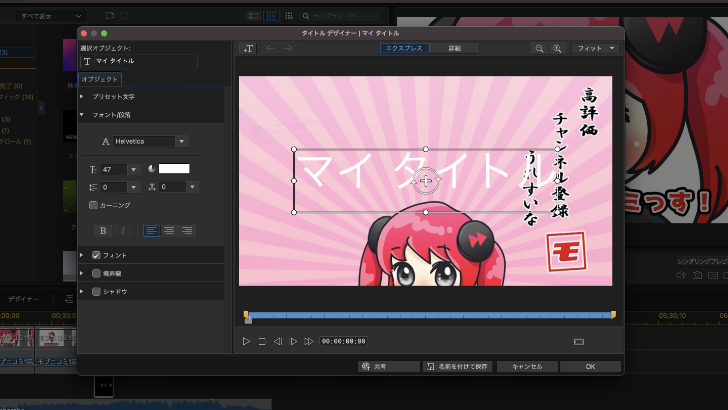Click the insert title text tool
The width and height of the screenshot is (728, 410).
click(248, 48)
